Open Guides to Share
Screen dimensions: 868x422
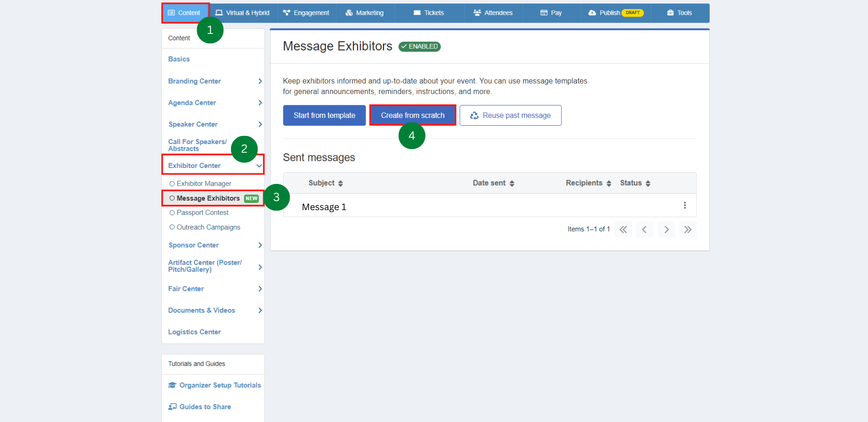pyautogui.click(x=205, y=407)
